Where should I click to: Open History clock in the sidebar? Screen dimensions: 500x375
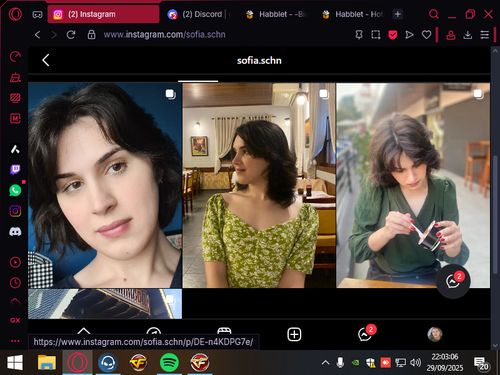point(15,283)
